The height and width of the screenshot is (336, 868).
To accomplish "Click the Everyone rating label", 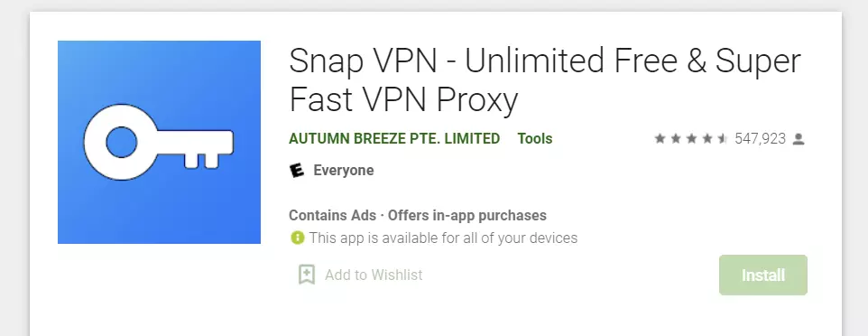I will pyautogui.click(x=343, y=170).
